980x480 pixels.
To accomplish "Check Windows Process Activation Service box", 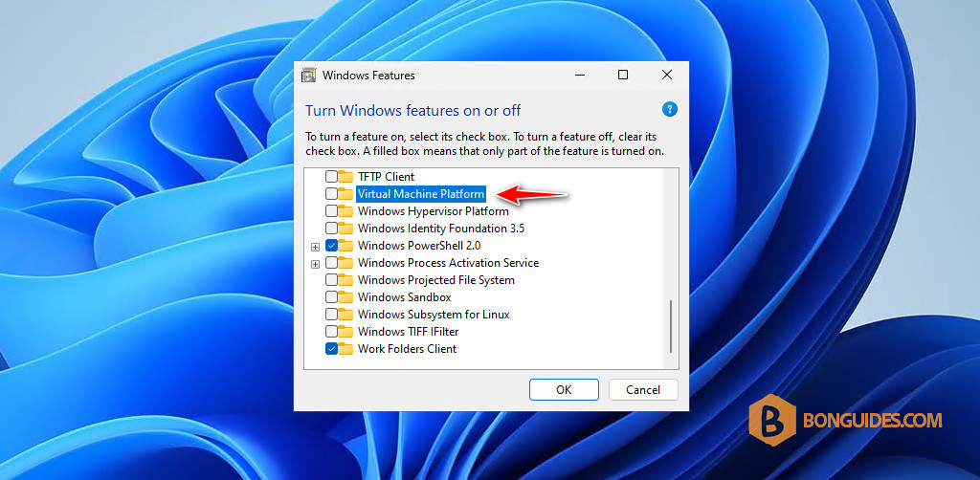I will (331, 263).
